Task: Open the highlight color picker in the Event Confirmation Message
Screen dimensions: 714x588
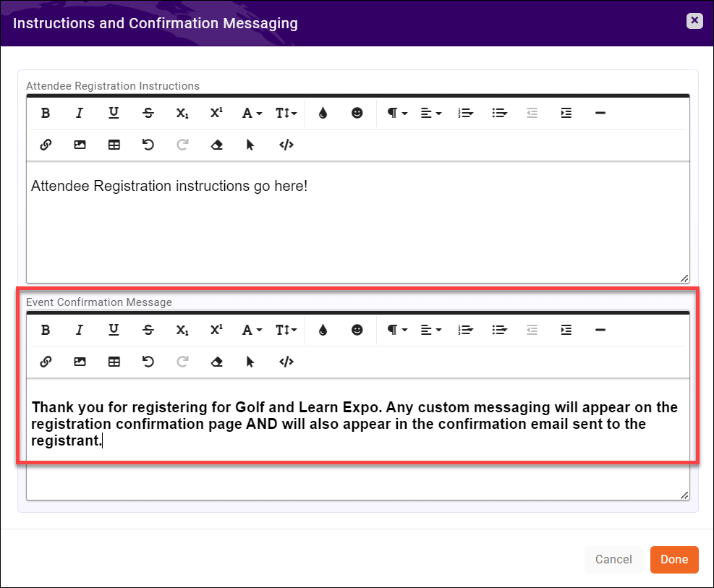Action: coord(323,330)
